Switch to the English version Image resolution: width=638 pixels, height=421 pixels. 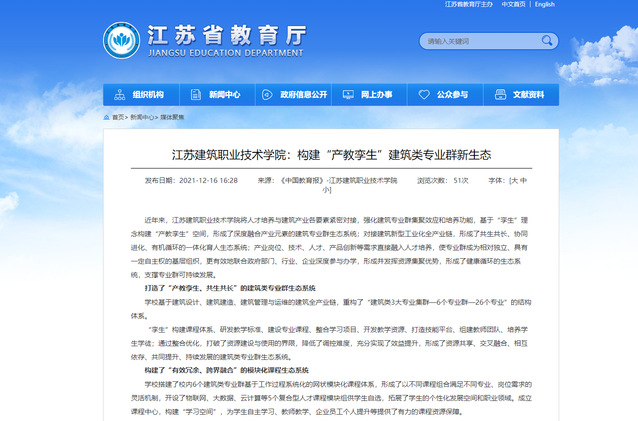tap(544, 4)
